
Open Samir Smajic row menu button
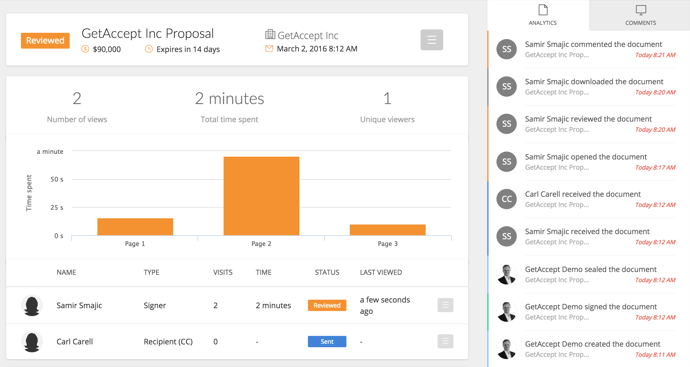pyautogui.click(x=445, y=305)
